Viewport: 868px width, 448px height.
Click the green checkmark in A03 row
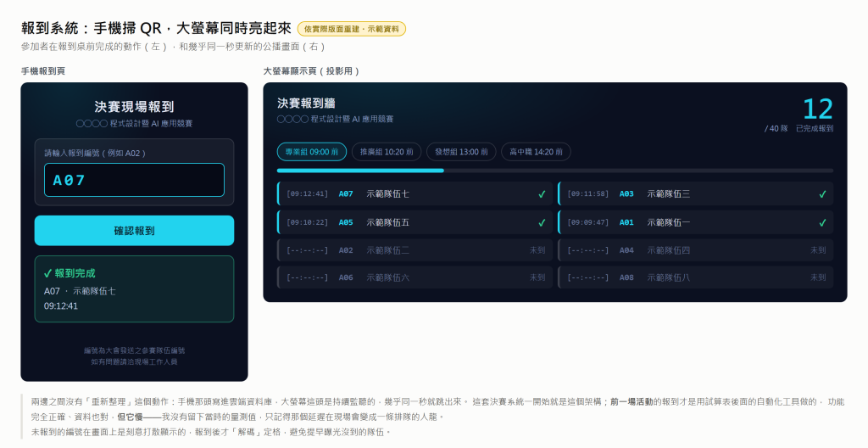(822, 194)
